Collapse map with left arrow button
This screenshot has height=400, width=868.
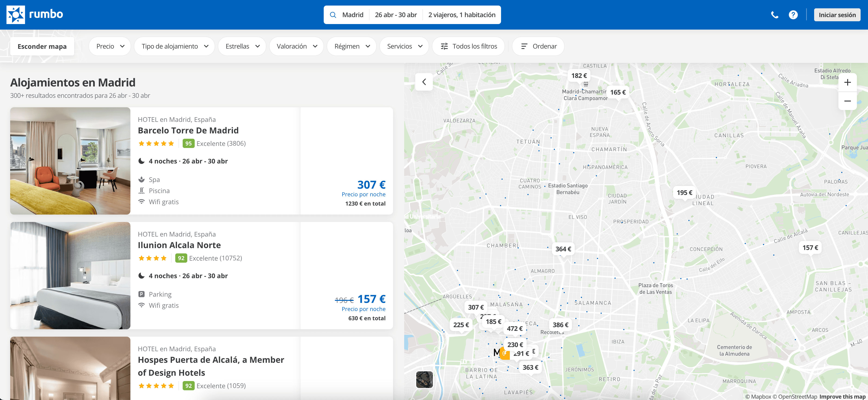click(424, 82)
